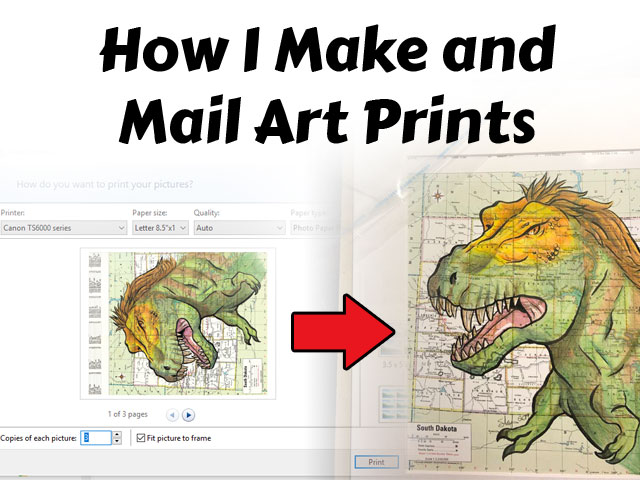Open the faded Paper type dropdown
This screenshot has height=480, width=640.
click(x=315, y=228)
